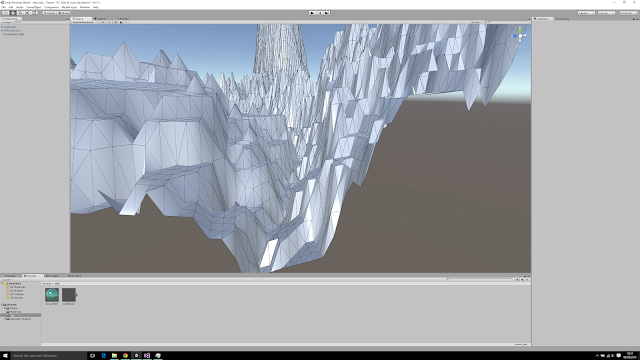Image resolution: width=640 pixels, height=360 pixels.
Task: Toggle Global handle rotation button
Action: tap(64, 13)
